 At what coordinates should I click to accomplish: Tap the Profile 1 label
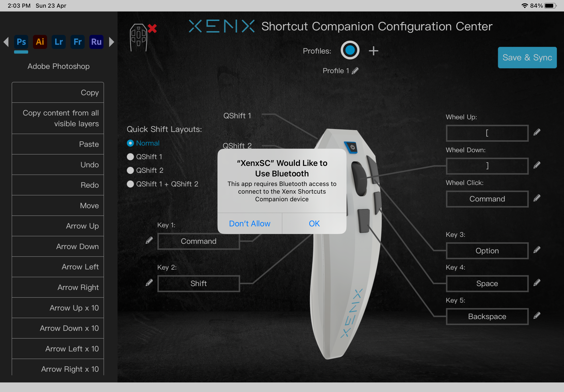[336, 71]
